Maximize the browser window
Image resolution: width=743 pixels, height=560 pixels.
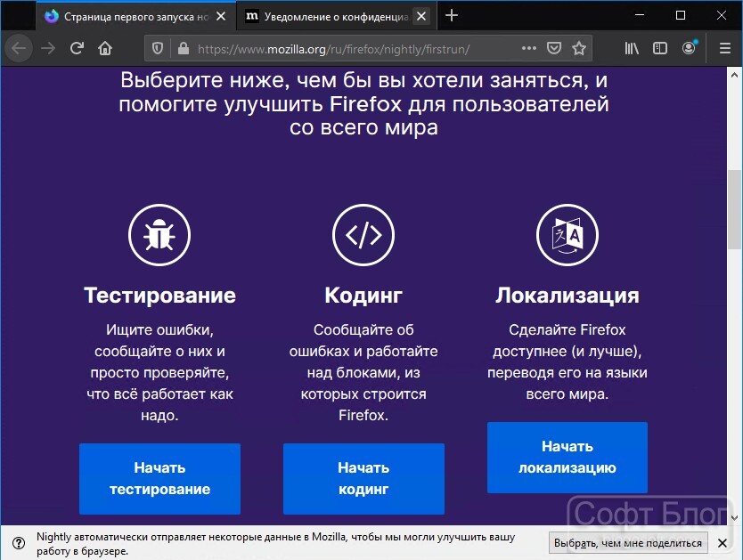681,15
